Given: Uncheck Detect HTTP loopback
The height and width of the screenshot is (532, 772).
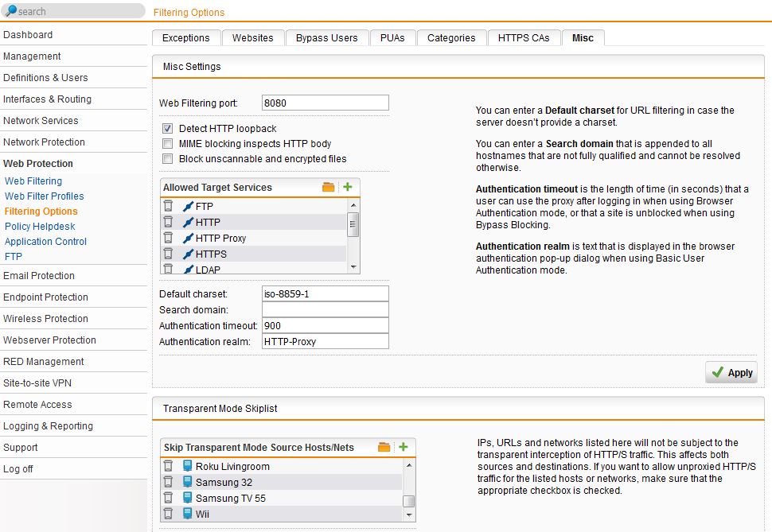Looking at the screenshot, I should [168, 129].
